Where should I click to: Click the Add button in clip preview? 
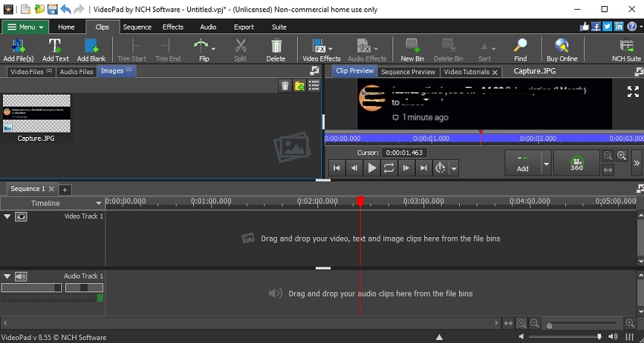point(523,164)
